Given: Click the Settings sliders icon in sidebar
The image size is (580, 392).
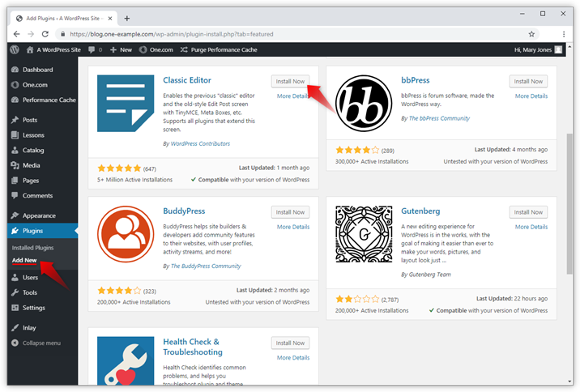Looking at the screenshot, I should pos(15,308).
